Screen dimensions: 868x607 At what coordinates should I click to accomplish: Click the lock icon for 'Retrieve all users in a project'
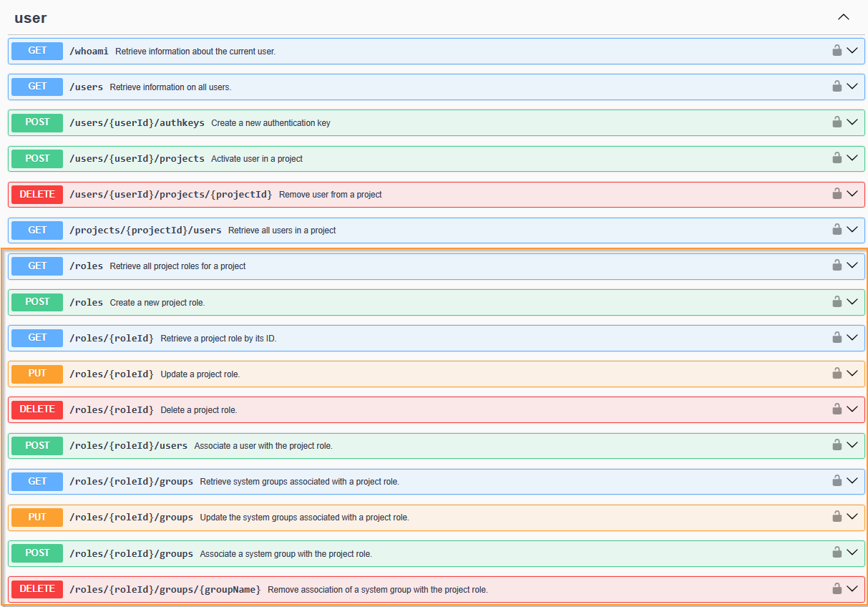tap(837, 229)
